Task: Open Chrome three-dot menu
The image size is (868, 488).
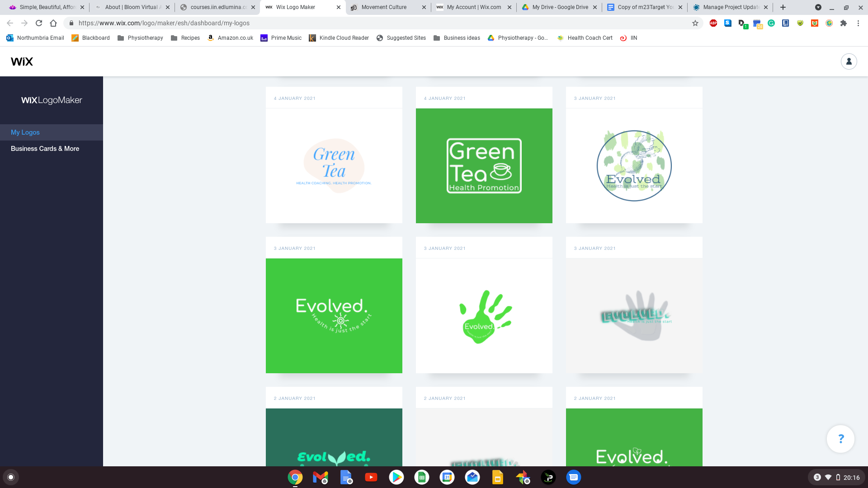Action: pos(858,23)
